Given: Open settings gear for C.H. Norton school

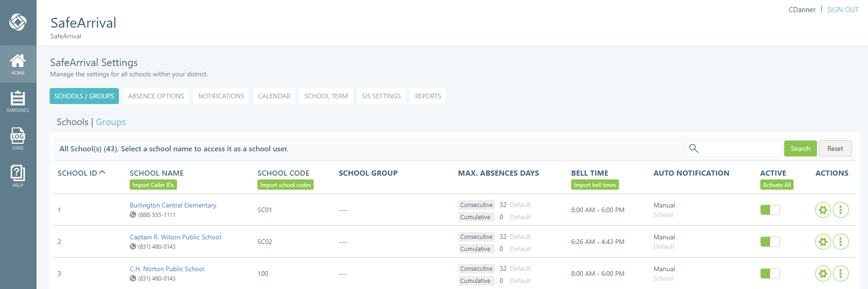Looking at the screenshot, I should (823, 274).
